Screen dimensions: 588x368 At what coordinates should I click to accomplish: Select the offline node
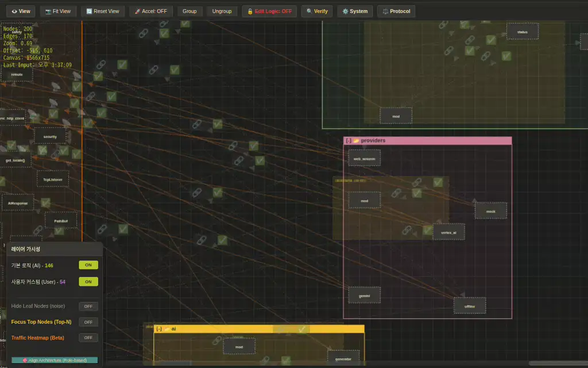(x=470, y=306)
